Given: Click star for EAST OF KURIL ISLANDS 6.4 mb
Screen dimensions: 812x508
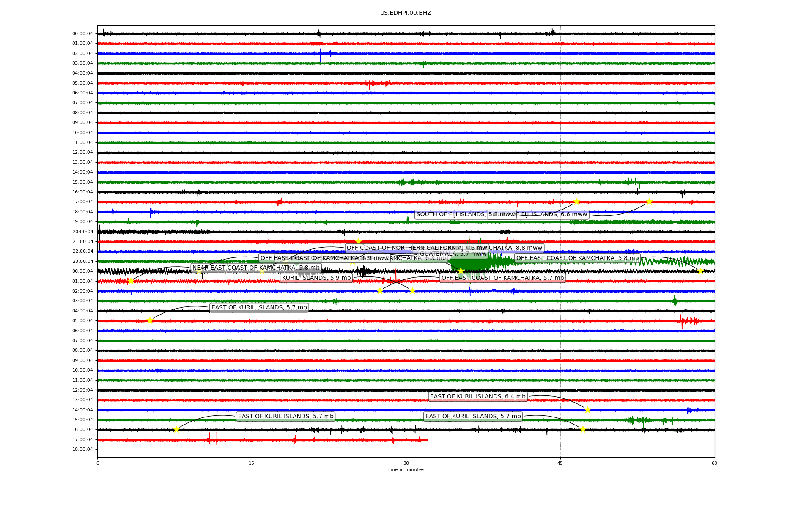Looking at the screenshot, I should tap(587, 410).
